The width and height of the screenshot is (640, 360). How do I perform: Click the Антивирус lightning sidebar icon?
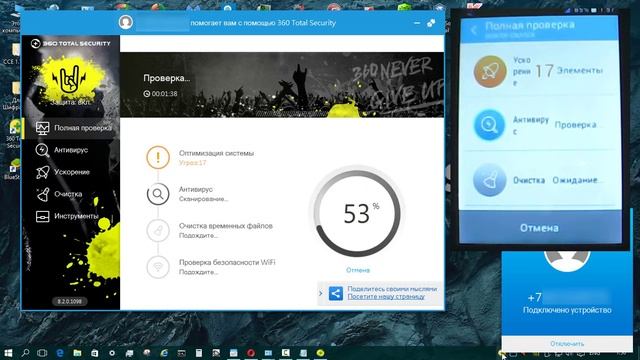tap(42, 150)
